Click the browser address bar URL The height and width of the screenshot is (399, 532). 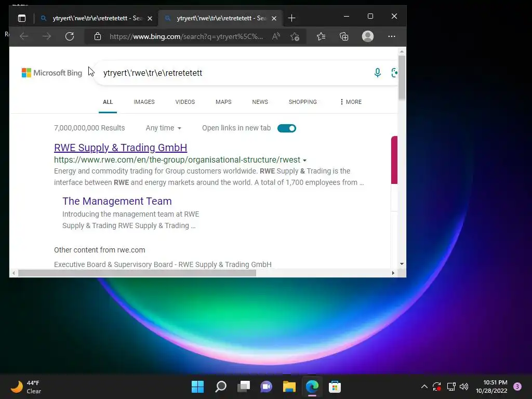tap(186, 36)
